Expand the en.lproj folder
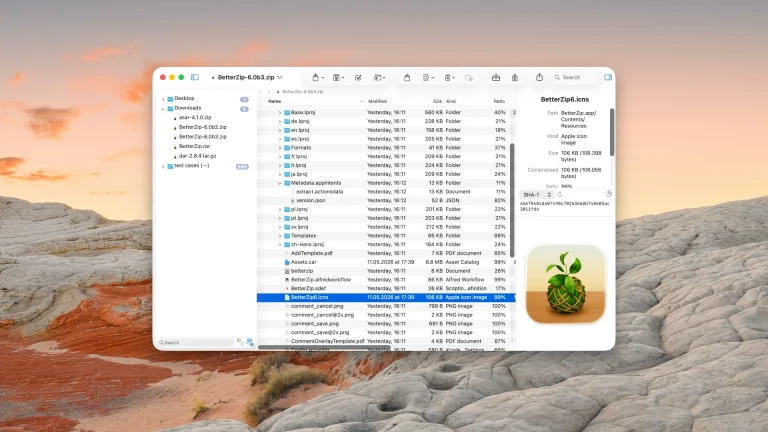This screenshot has height=432, width=768. click(x=280, y=130)
